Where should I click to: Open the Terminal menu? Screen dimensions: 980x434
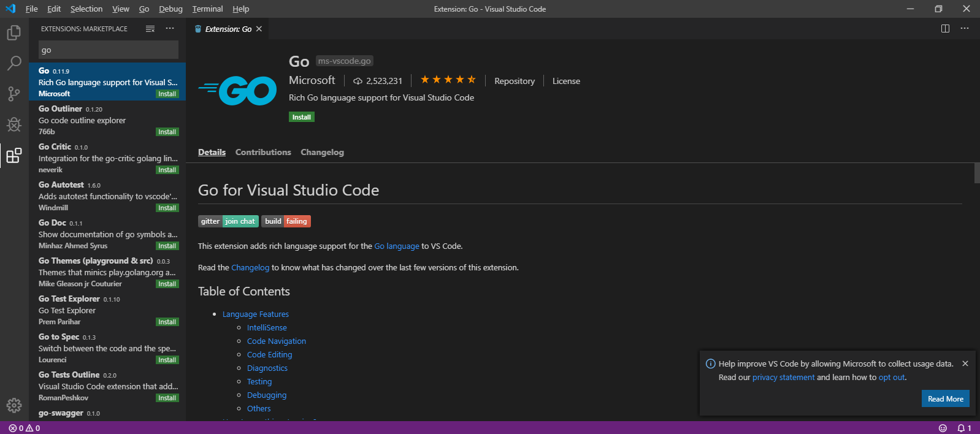207,9
